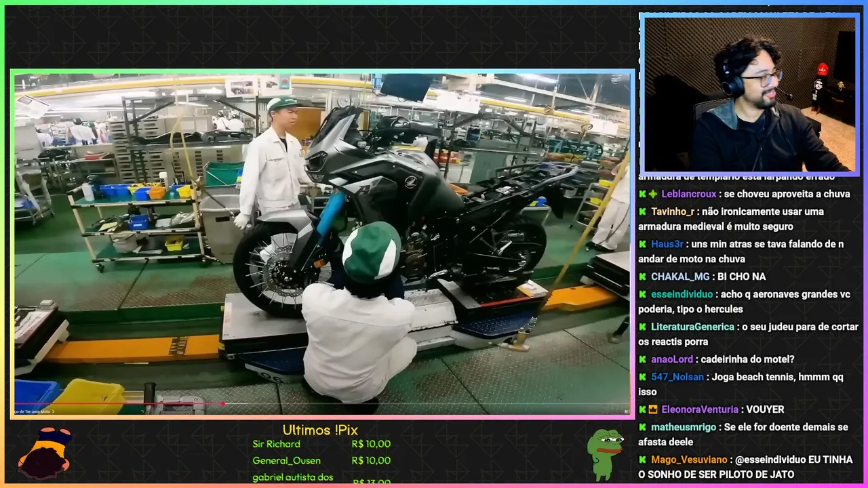The height and width of the screenshot is (488, 868).
Task: Click the video progress scrubber handle
Action: pyautogui.click(x=223, y=404)
